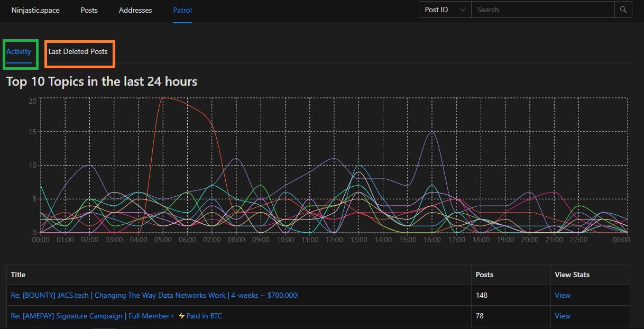Open the Addresses menu item
This screenshot has height=329, width=644.
[x=135, y=10]
